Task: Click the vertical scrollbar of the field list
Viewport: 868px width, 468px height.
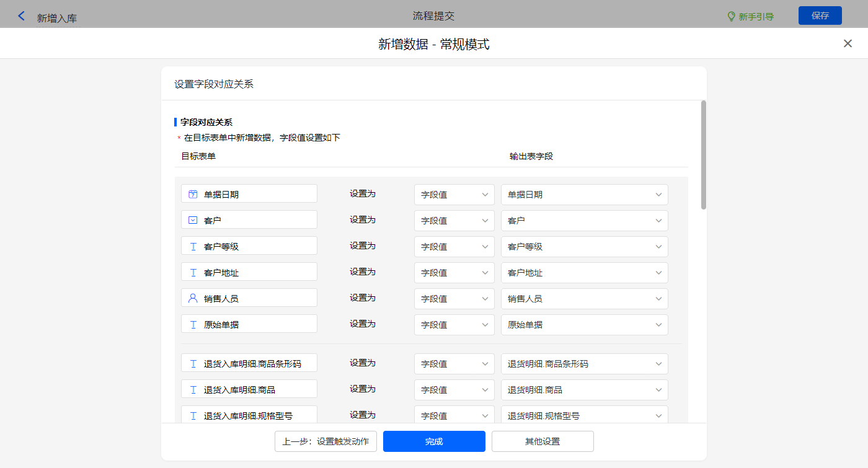Action: [x=703, y=155]
